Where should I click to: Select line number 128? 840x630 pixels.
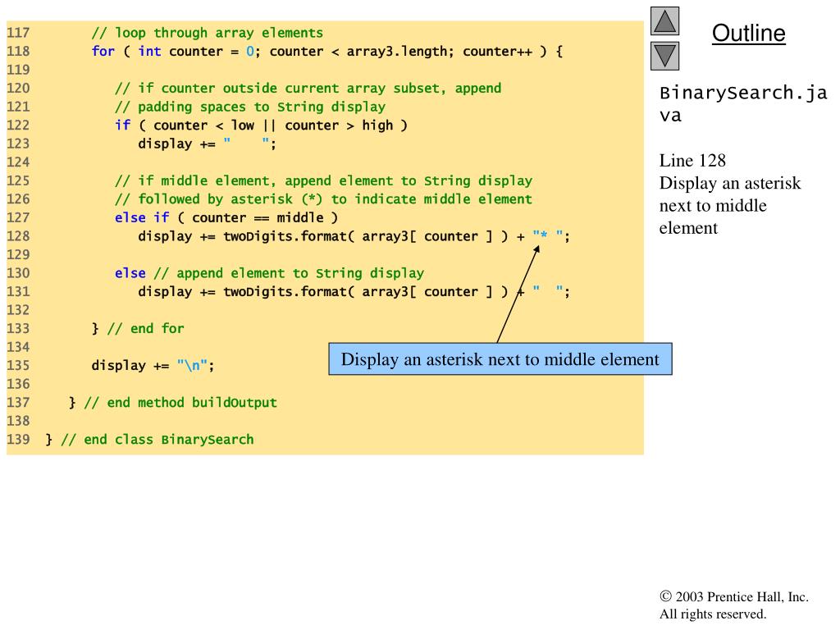(x=18, y=236)
